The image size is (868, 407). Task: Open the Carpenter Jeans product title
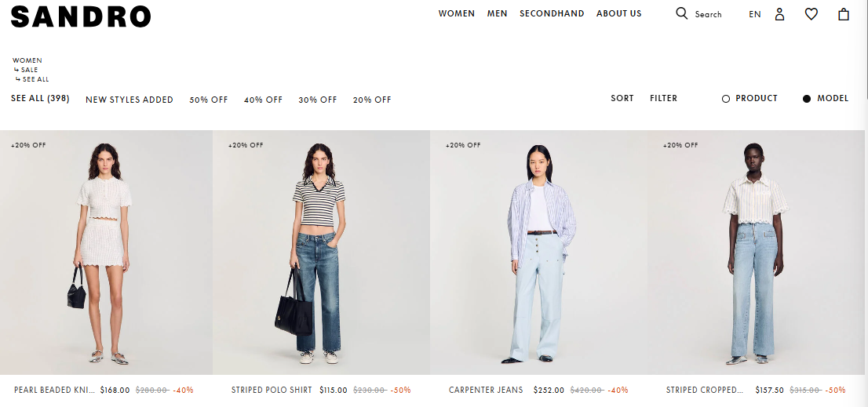[486, 390]
